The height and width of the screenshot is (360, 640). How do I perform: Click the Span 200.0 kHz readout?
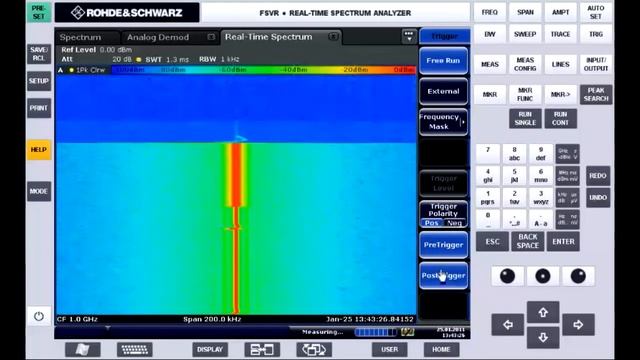[212, 319]
